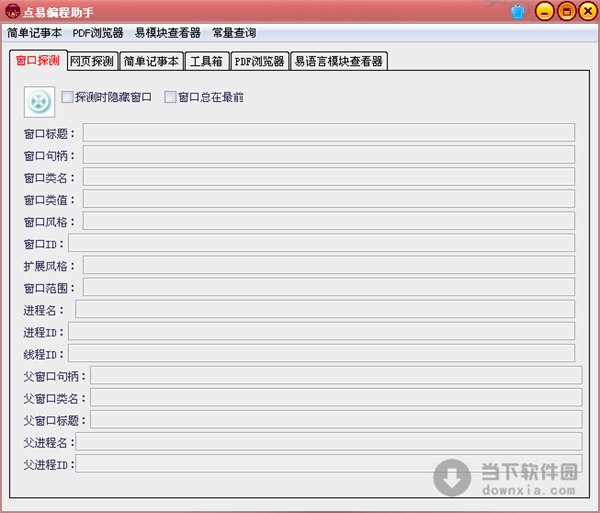Click the 进程名 input field
The height and width of the screenshot is (513, 600).
pyautogui.click(x=325, y=309)
